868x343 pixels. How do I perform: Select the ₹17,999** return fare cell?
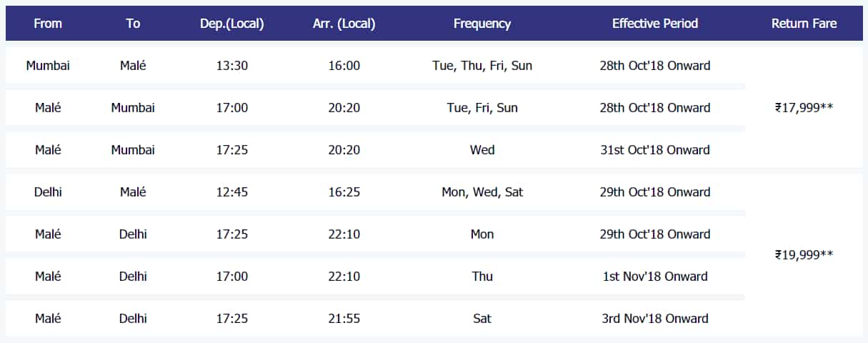(804, 108)
